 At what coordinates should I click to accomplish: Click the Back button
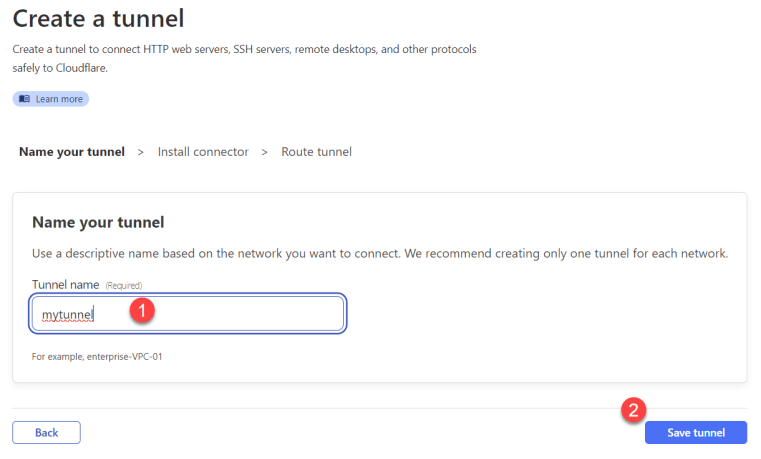47,432
